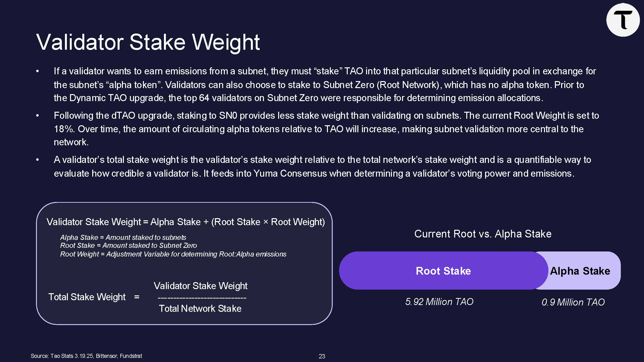The width and height of the screenshot is (644, 362).
Task: Click the Alpha Stake definition line
Action: 123,237
